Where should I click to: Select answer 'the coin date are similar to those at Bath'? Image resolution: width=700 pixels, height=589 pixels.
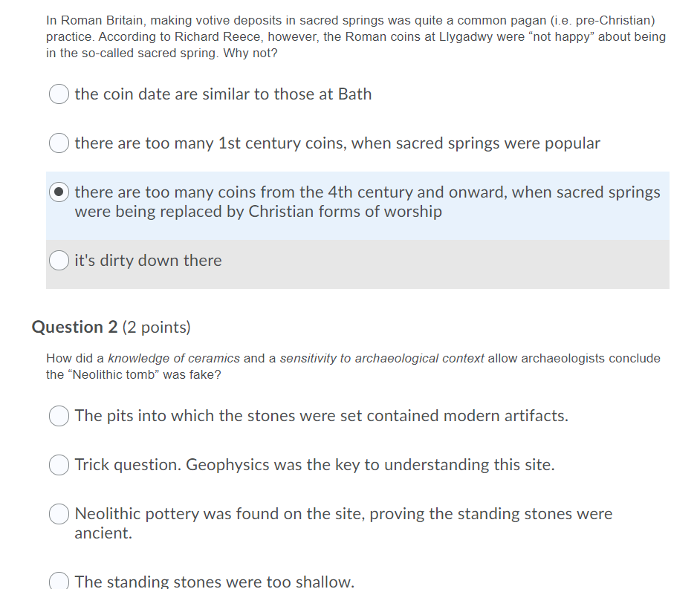pos(59,94)
